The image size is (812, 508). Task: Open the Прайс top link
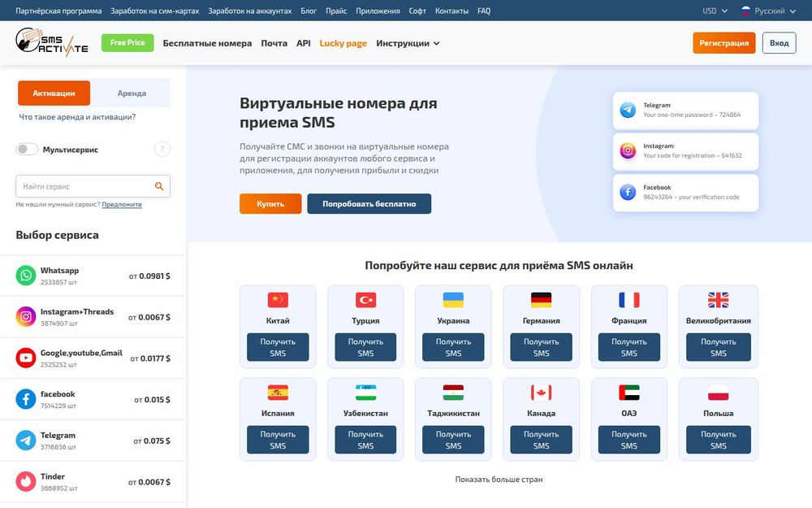click(336, 11)
